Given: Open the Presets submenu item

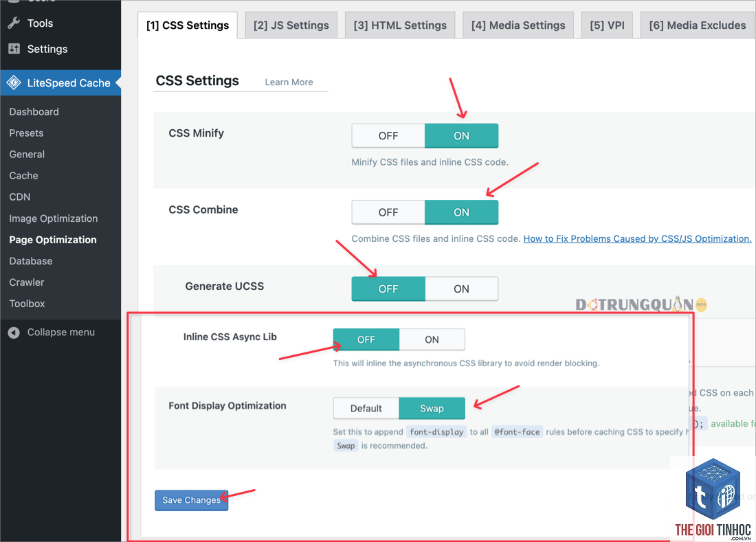Looking at the screenshot, I should coord(26,133).
